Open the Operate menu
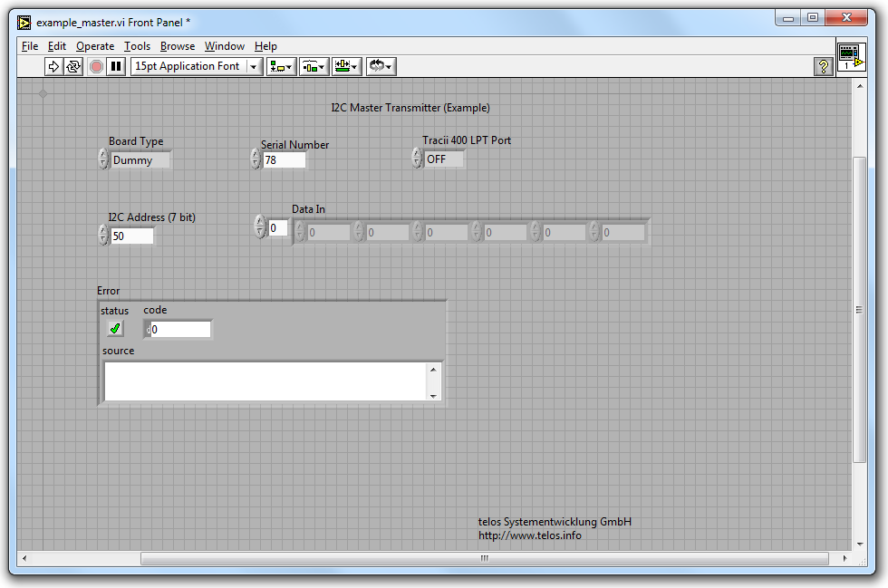This screenshot has width=888, height=588. coord(95,46)
